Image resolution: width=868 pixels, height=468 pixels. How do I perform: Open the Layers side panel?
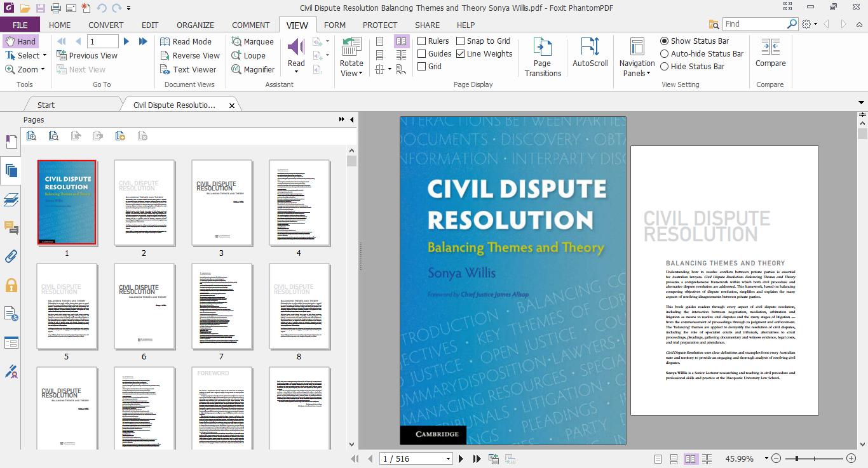pos(11,199)
